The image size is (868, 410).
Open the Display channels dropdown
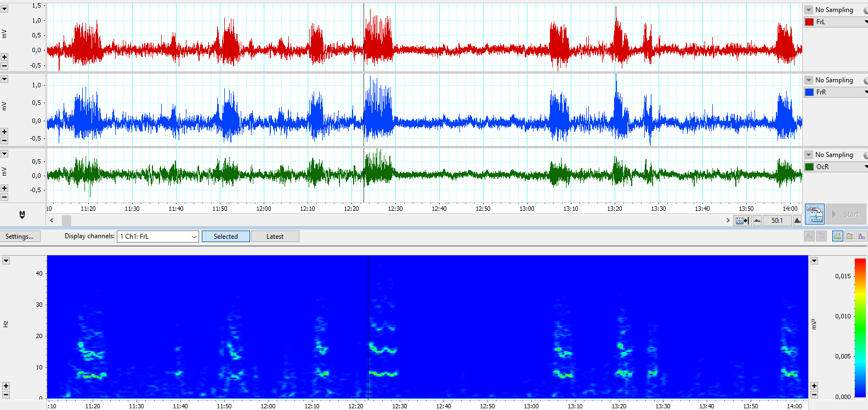coord(194,237)
